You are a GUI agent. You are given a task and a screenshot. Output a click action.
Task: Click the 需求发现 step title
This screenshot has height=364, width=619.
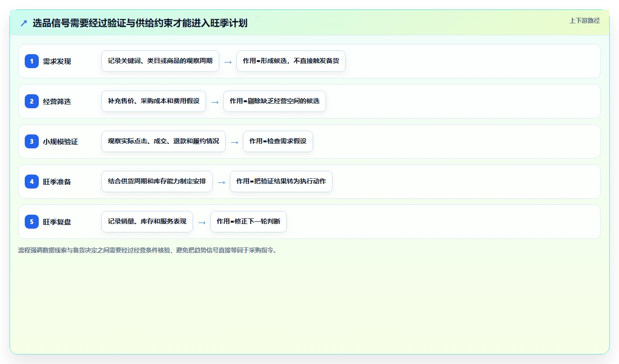57,61
